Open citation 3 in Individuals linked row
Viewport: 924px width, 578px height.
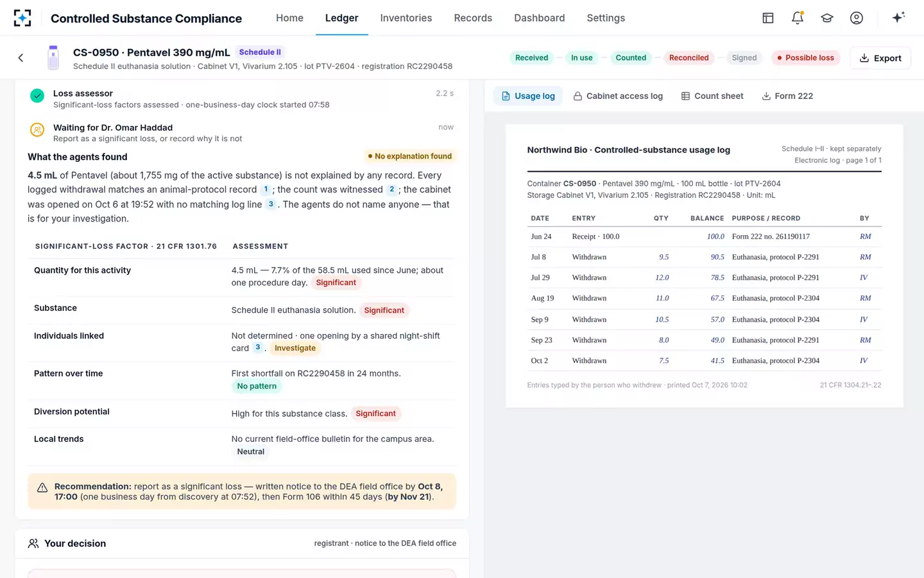(x=257, y=347)
